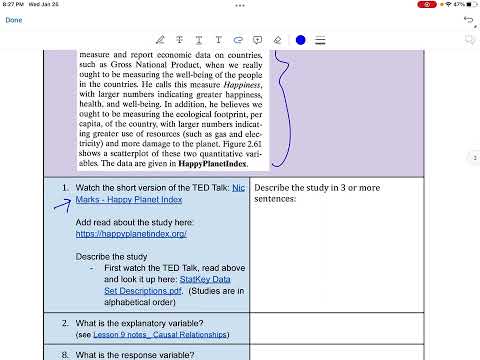Screen dimensions: 480x360
Task: Tap the page number 2 indicator
Action: coord(475,158)
